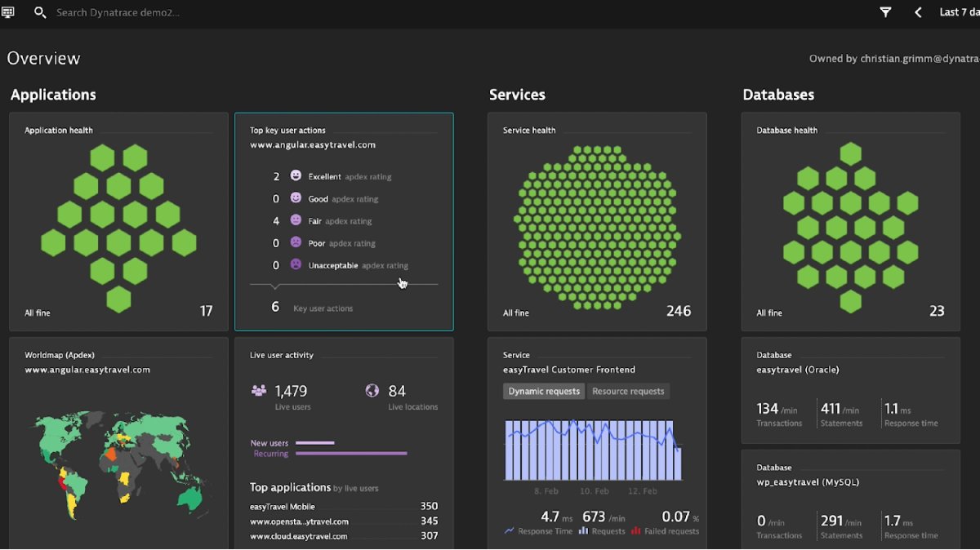
Task: Select the Dynamic requests tab
Action: 544,392
